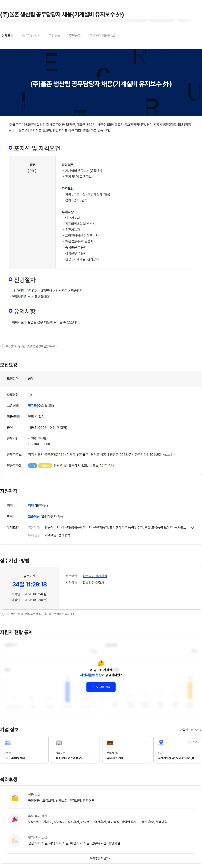Click the 34일 remaining time countdown
Image resolution: width=202 pixels, height=868 pixels.
point(30,584)
